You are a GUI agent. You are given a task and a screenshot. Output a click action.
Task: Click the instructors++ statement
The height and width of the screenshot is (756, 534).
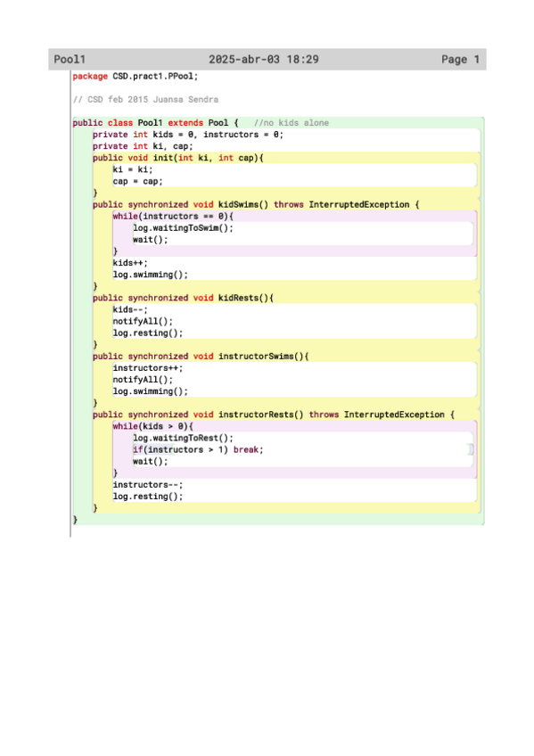pos(148,368)
